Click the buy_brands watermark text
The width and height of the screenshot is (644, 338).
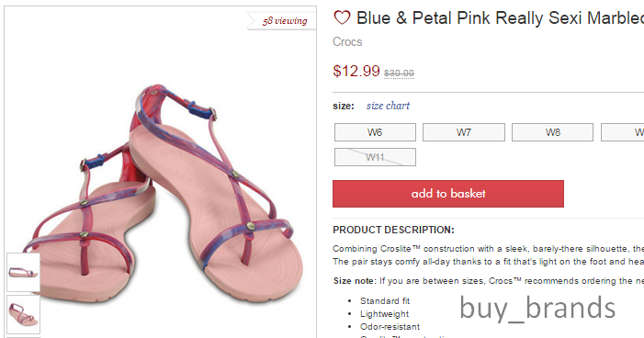tap(537, 308)
